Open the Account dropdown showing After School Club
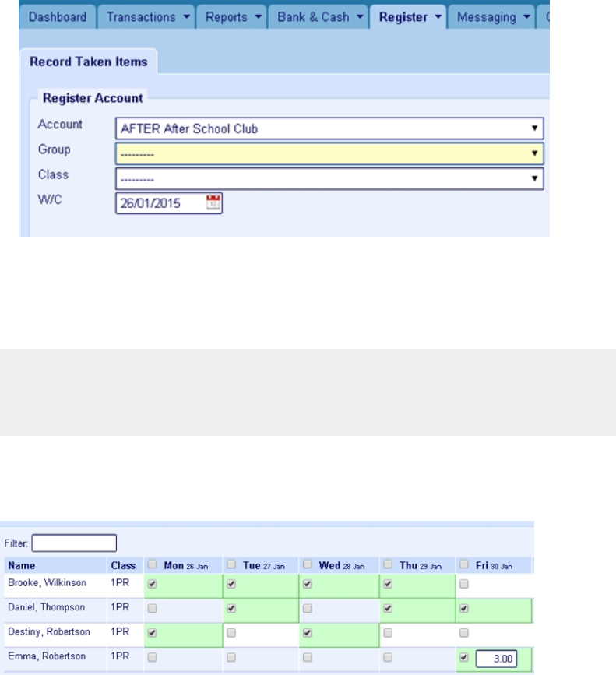This screenshot has height=675, width=616. (x=329, y=128)
